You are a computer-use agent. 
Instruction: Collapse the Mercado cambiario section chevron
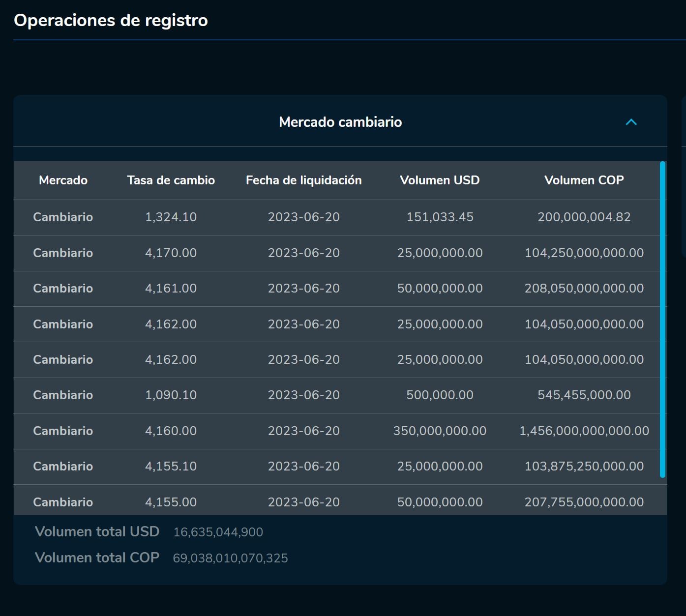(x=631, y=122)
